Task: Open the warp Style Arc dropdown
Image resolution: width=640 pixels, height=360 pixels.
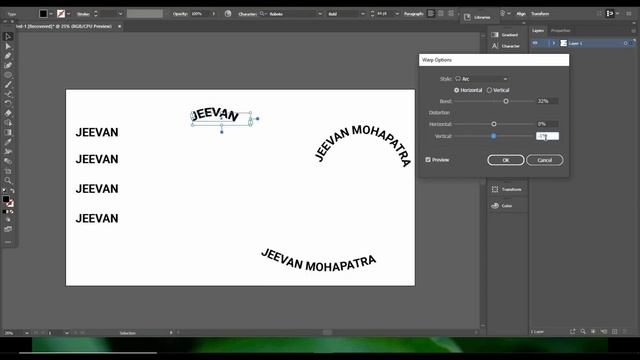Action: point(482,79)
